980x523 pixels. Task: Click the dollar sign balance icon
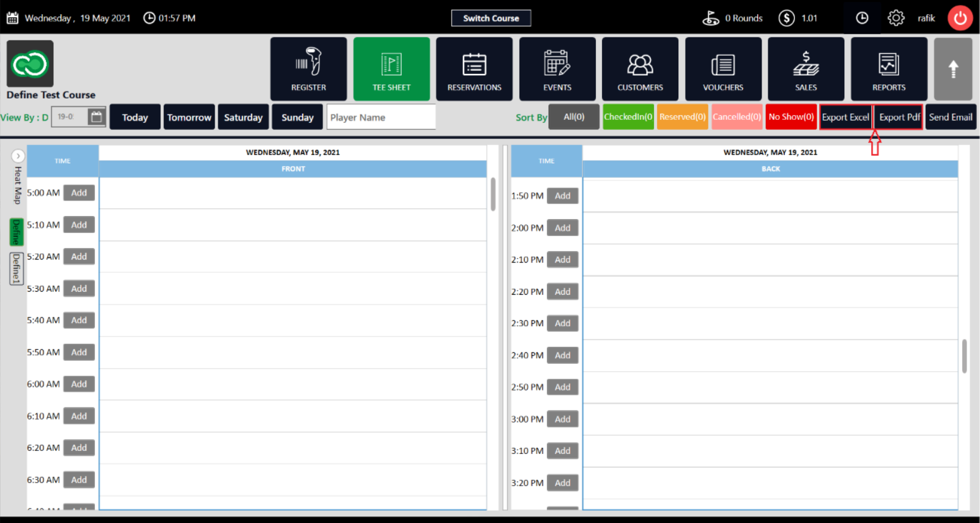click(x=787, y=18)
